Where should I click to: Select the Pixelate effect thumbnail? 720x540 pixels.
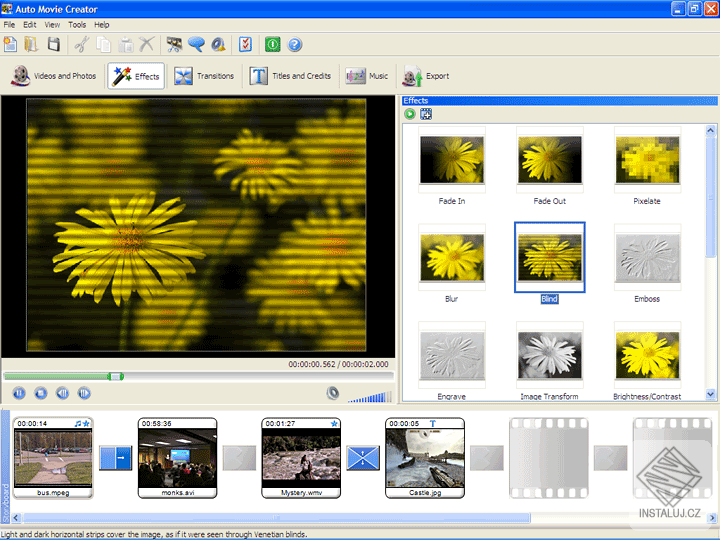tap(647, 160)
